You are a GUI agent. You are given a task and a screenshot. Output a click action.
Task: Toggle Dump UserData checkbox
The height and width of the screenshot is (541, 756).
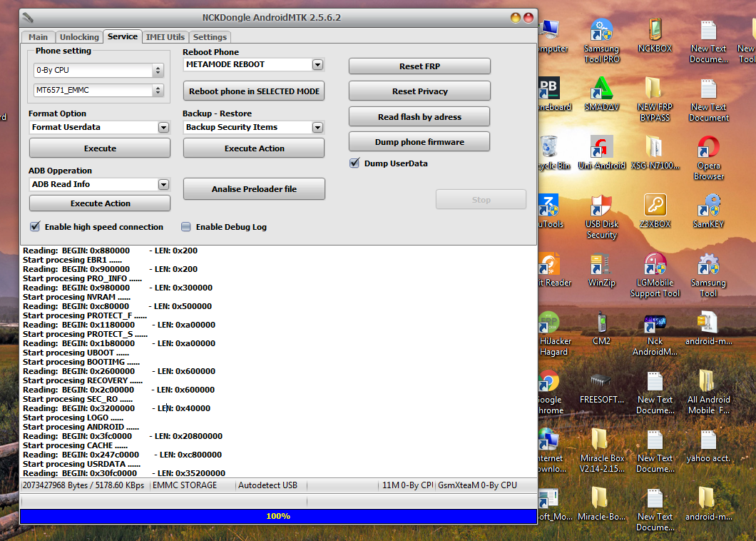click(354, 163)
